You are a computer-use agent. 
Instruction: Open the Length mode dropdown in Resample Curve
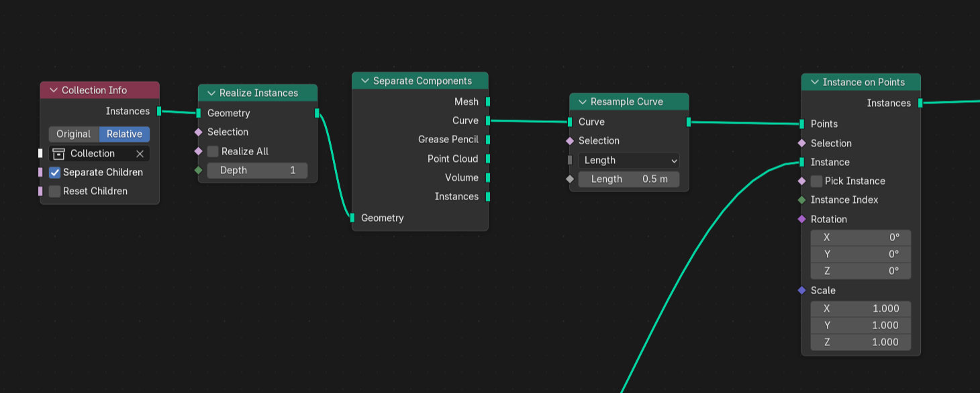tap(629, 160)
